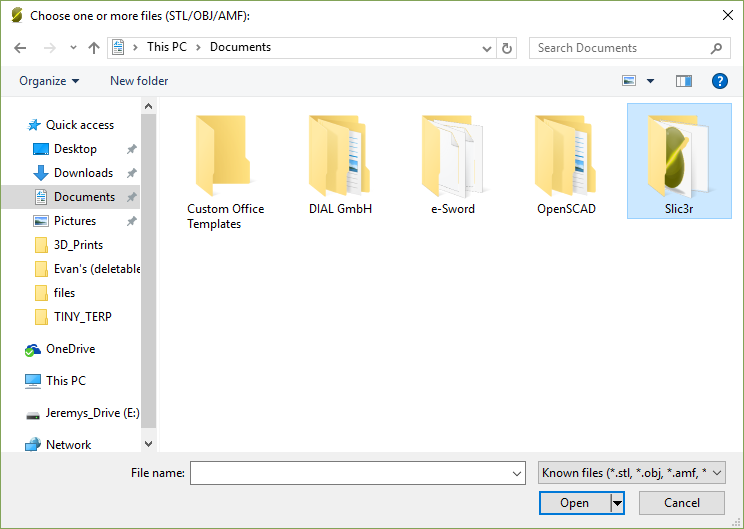
Task: Expand the Organize dropdown menu
Action: coord(49,81)
